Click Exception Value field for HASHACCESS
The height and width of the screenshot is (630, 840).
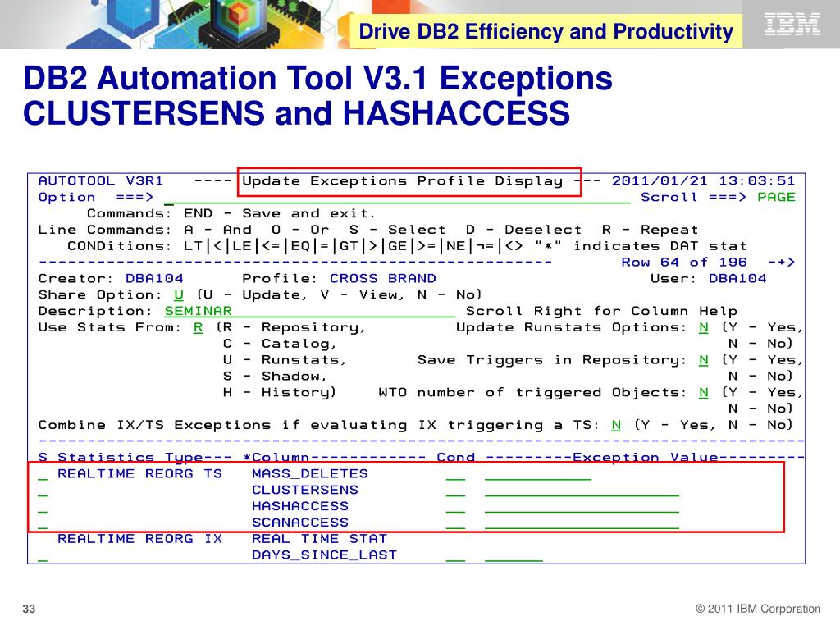coord(582,506)
